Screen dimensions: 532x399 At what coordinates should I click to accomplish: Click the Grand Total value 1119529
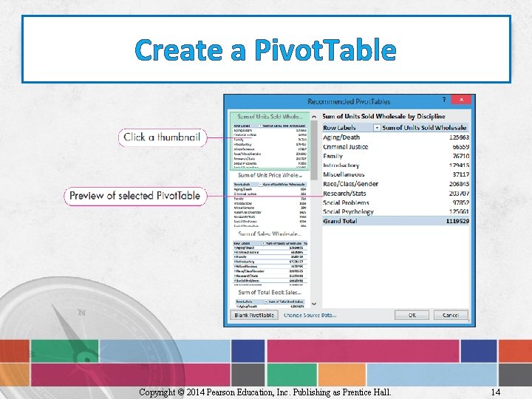457,221
